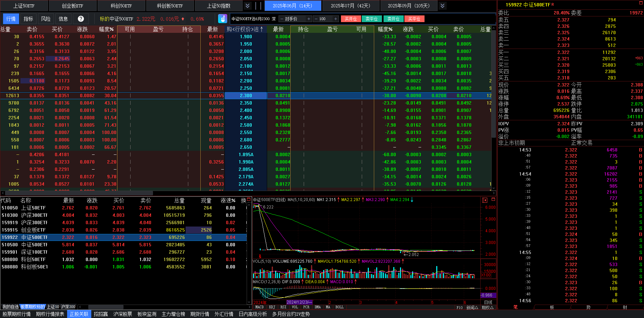This screenshot has height=318, width=644.
Task: Click the red 买开仓 order button
Action: click(x=351, y=19)
